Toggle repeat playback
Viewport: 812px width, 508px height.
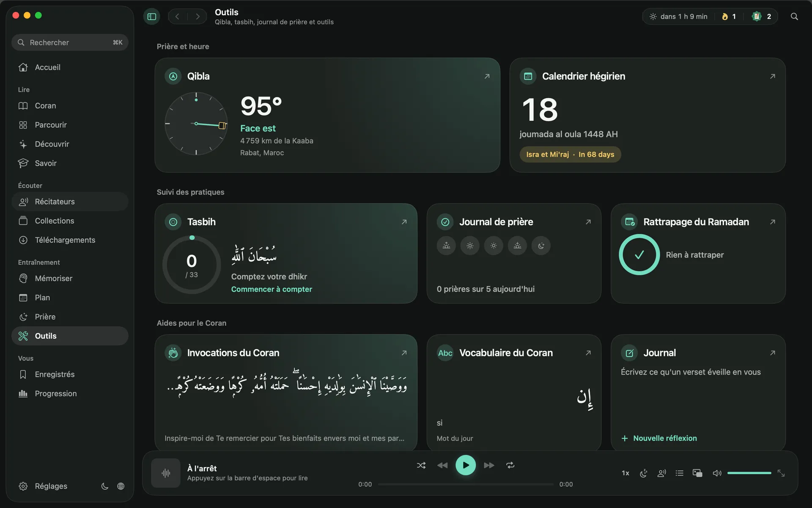pos(510,465)
